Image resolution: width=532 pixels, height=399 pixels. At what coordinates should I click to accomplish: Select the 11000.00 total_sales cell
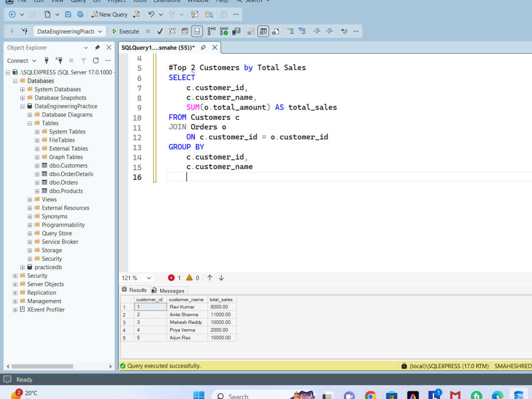(222, 314)
